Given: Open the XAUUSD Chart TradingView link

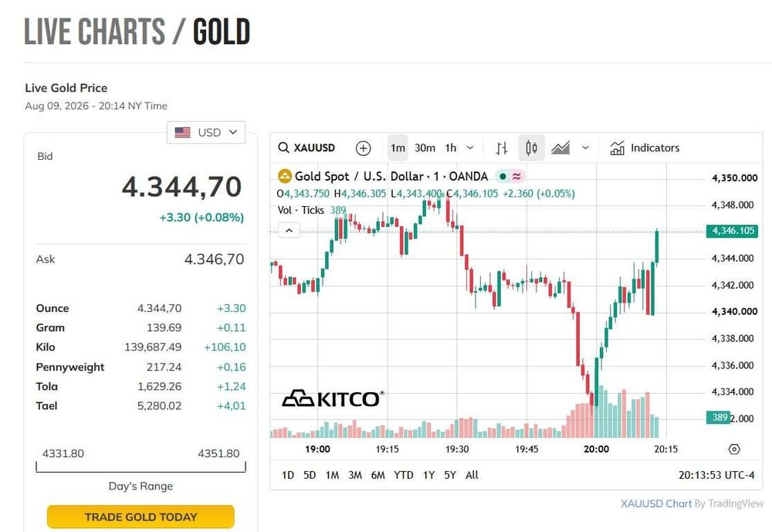Looking at the screenshot, I should coord(692,503).
